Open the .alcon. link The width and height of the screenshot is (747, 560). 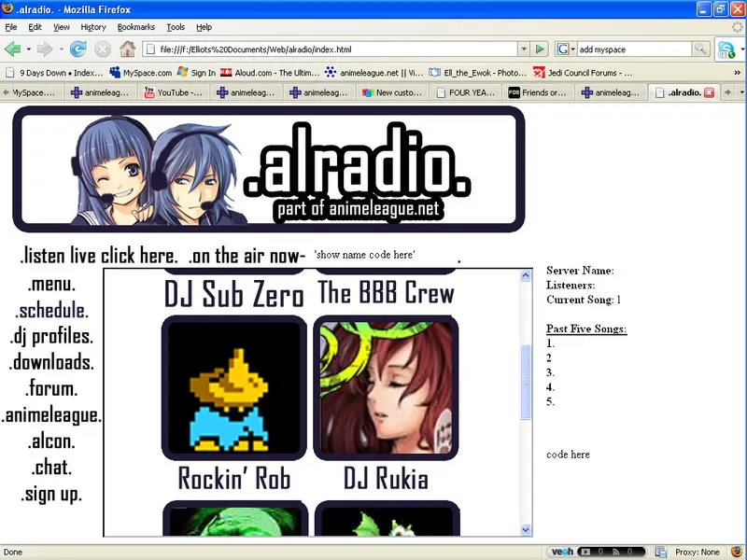point(51,441)
